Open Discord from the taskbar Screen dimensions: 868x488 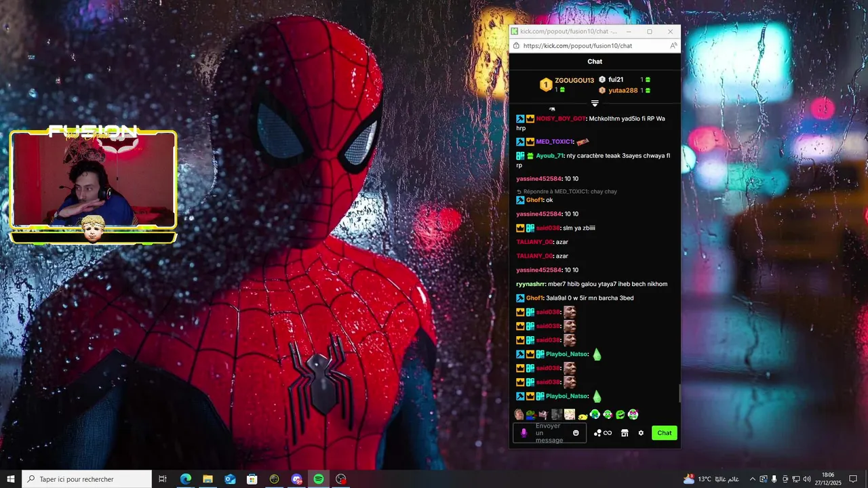tap(296, 479)
